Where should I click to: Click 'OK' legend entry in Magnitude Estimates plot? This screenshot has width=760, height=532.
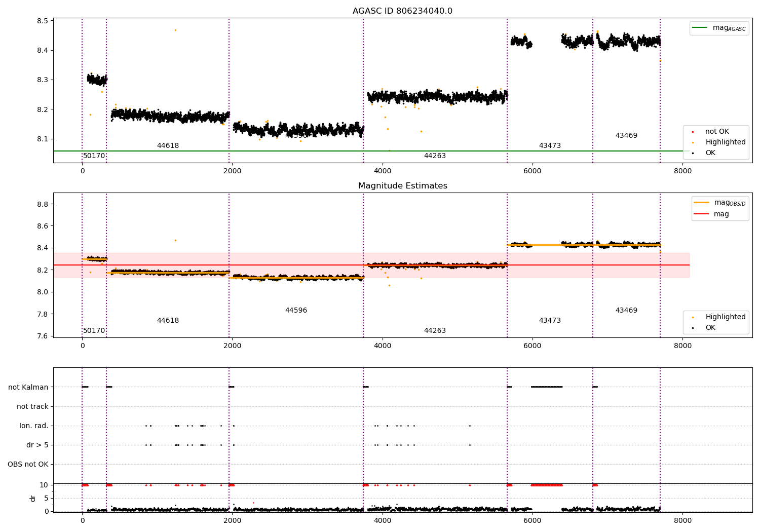pyautogui.click(x=710, y=328)
